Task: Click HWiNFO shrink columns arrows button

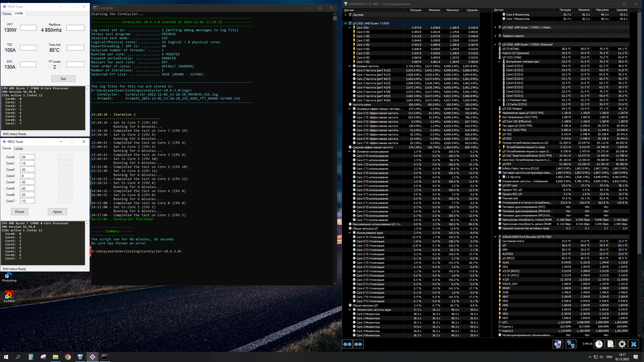Action: [358, 344]
